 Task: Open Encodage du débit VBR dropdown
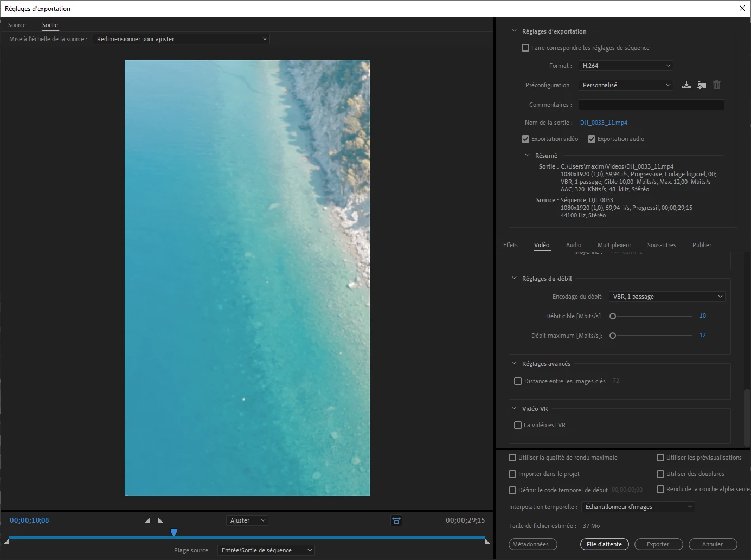tap(667, 297)
